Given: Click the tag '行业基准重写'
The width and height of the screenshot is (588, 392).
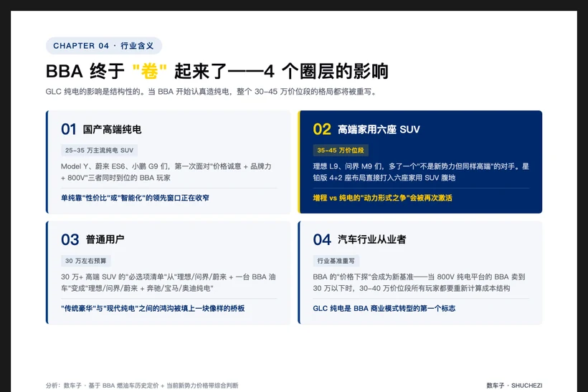Looking at the screenshot, I should click(x=336, y=261).
